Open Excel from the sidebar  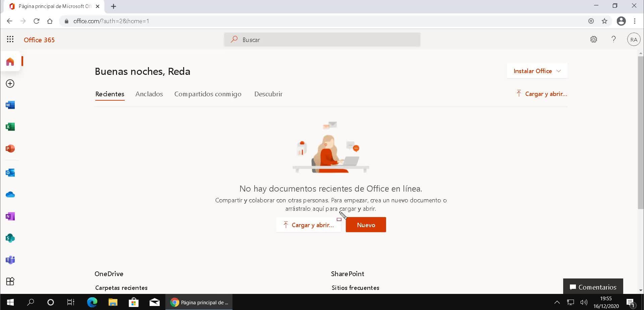click(10, 127)
